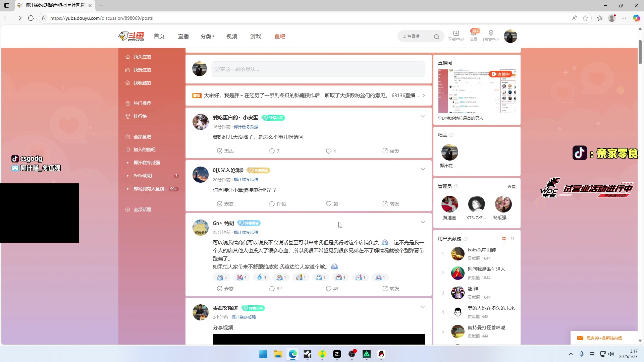The height and width of the screenshot is (362, 644).
Task: Click the search magnifier icon
Action: click(436, 37)
